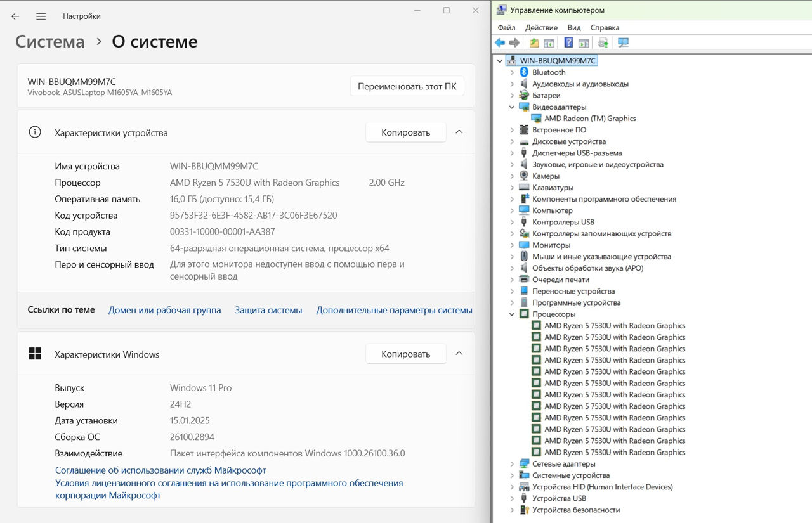Go back using the Settings back arrow
This screenshot has width=812, height=523.
click(x=15, y=16)
